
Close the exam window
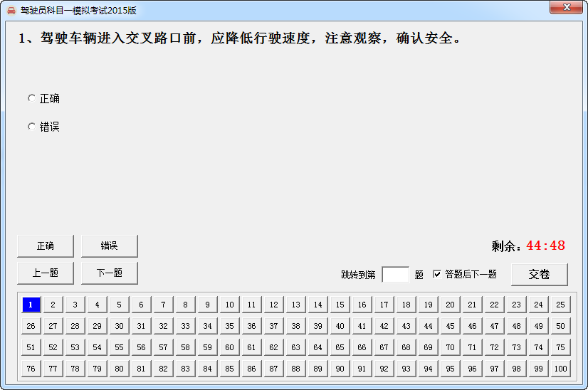click(x=567, y=8)
